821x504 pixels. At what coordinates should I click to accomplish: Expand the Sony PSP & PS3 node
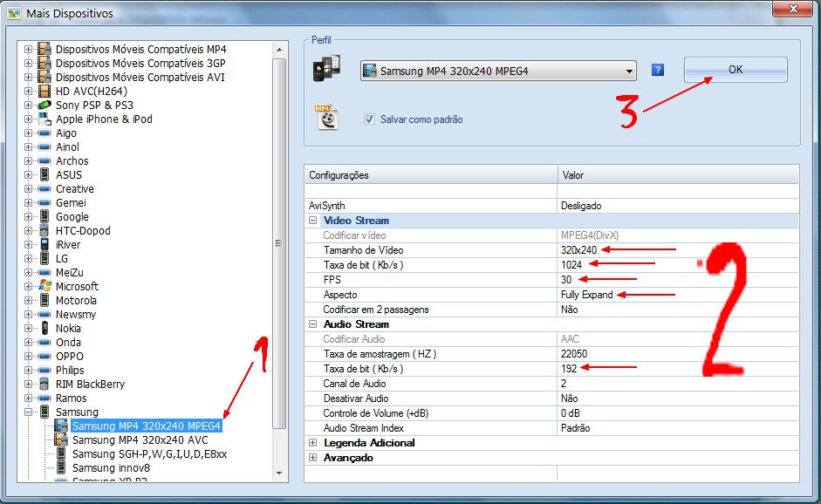(28, 106)
